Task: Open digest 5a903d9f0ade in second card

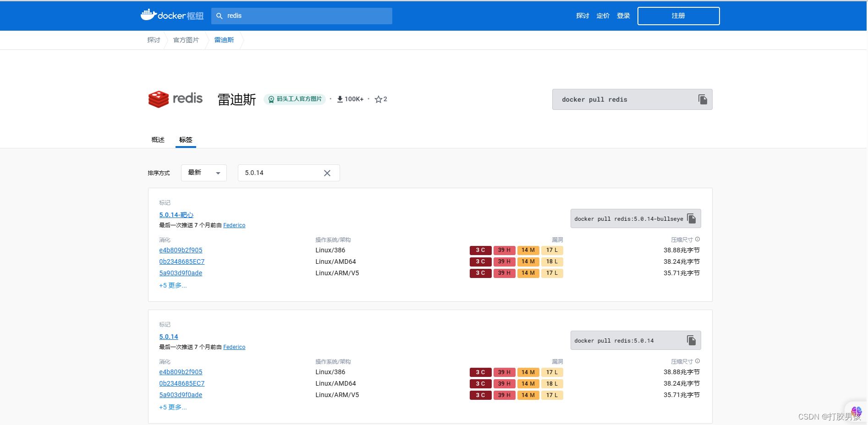Action: pos(181,395)
